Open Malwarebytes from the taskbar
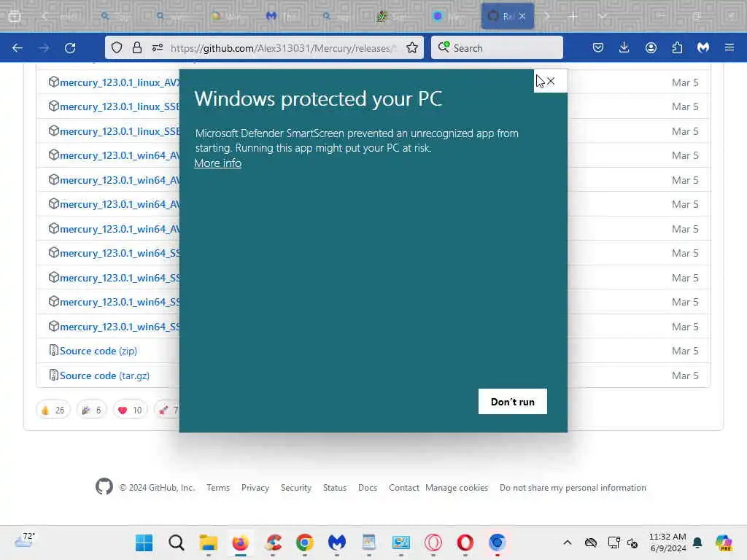This screenshot has width=747, height=560. [x=337, y=542]
